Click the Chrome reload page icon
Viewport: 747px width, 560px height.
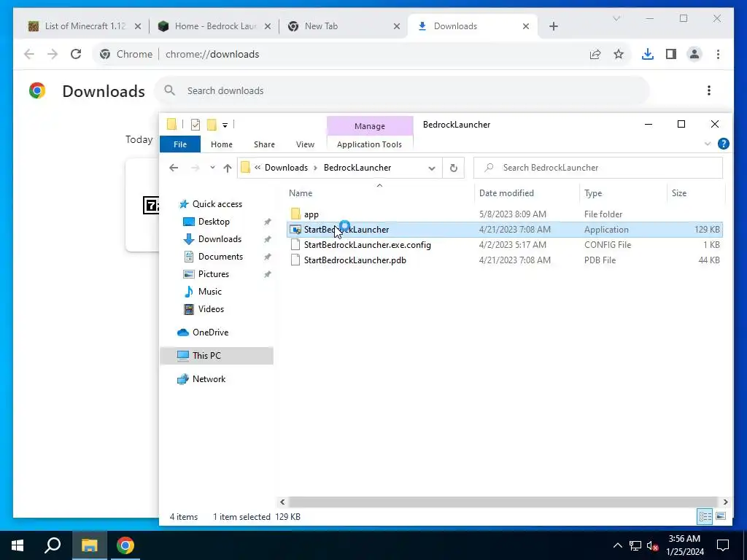click(x=76, y=54)
